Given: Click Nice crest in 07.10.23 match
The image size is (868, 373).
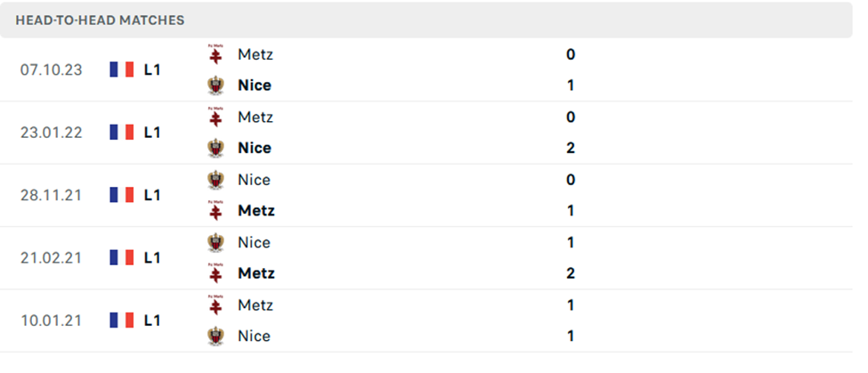Looking at the screenshot, I should [215, 85].
